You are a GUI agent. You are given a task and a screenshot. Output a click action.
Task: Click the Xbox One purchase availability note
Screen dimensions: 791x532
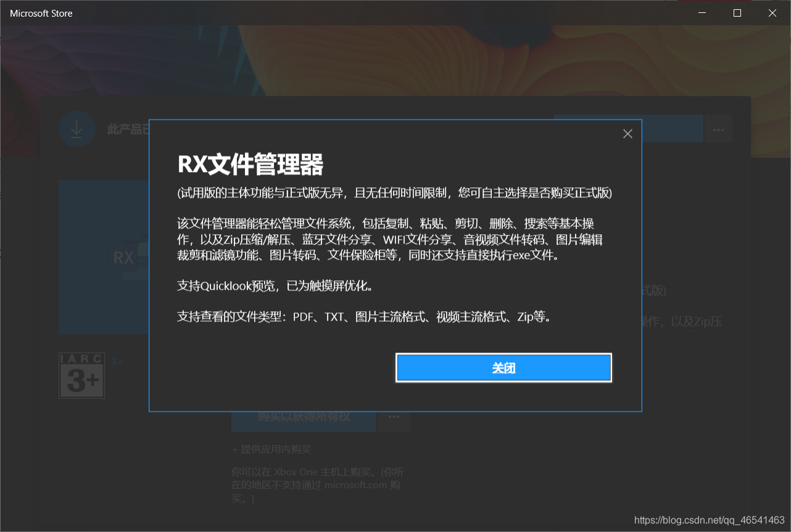coord(317,485)
